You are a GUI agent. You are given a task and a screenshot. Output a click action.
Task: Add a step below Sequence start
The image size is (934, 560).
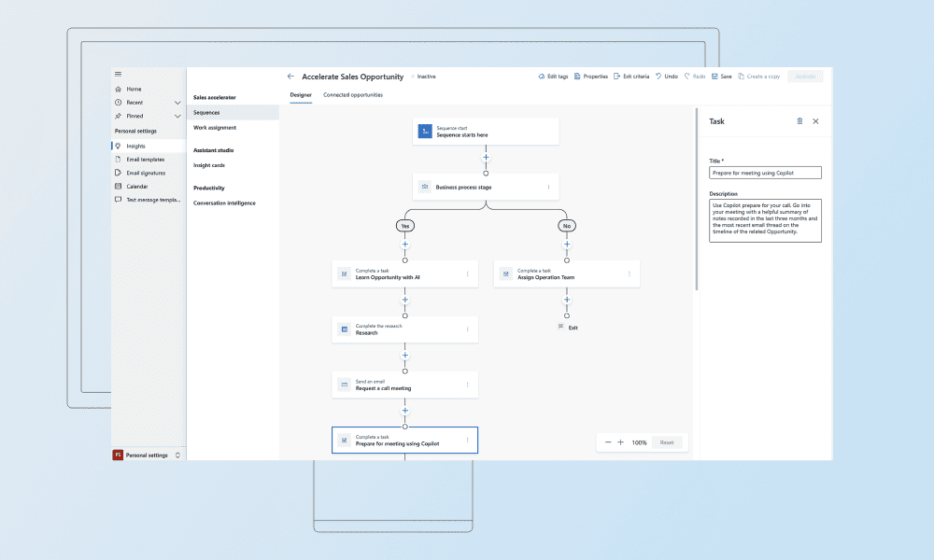pyautogui.click(x=486, y=158)
